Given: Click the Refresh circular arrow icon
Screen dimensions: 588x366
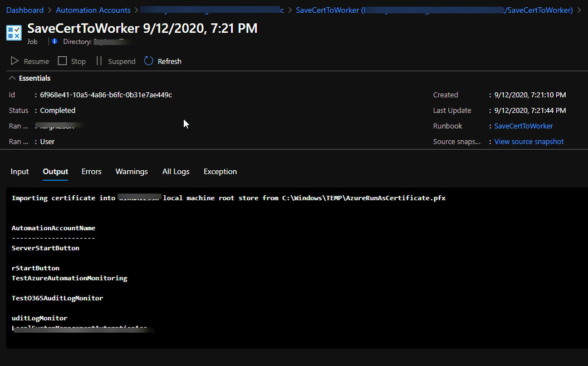Looking at the screenshot, I should (149, 61).
